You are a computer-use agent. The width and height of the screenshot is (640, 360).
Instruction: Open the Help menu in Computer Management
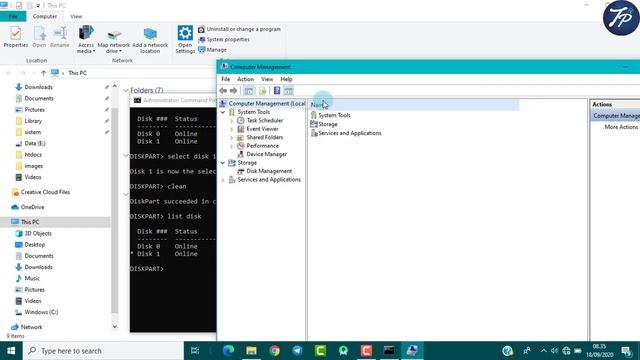click(286, 79)
